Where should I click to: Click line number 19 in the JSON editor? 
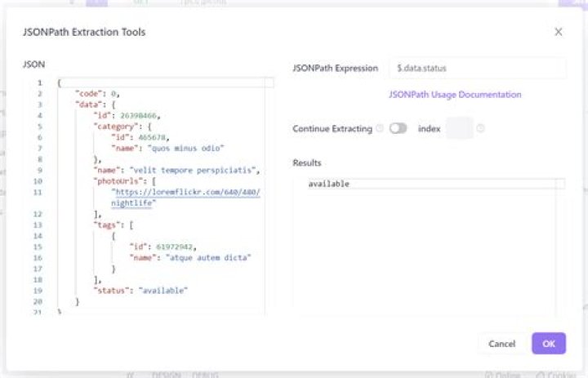(x=38, y=291)
